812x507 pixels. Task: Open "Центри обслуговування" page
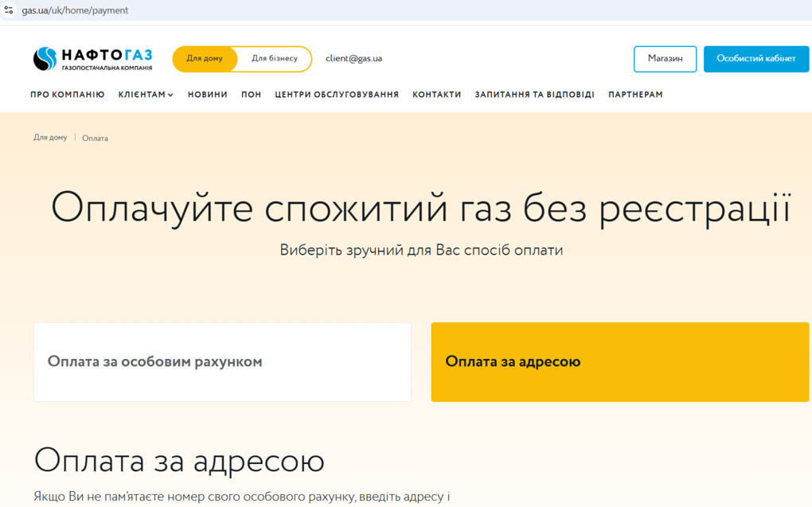coord(337,95)
